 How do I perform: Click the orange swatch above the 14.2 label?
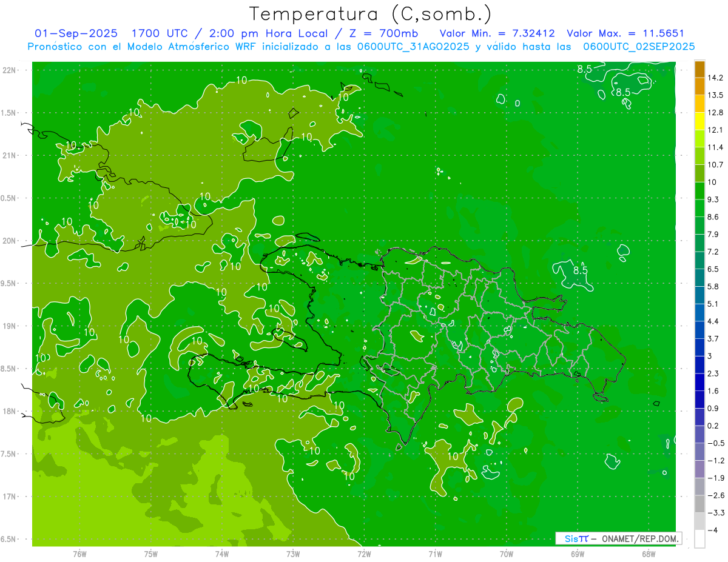(x=699, y=69)
